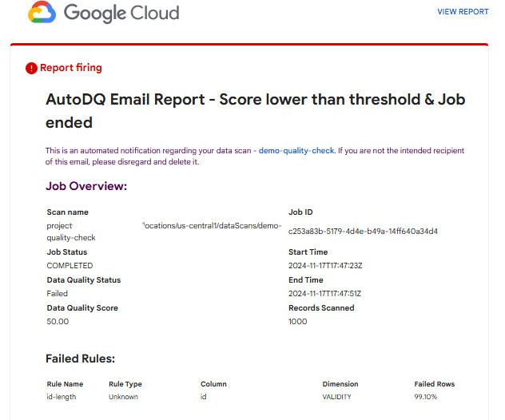The image size is (505, 420).
Task: Click the 50.00 data quality score
Action: pyautogui.click(x=58, y=322)
